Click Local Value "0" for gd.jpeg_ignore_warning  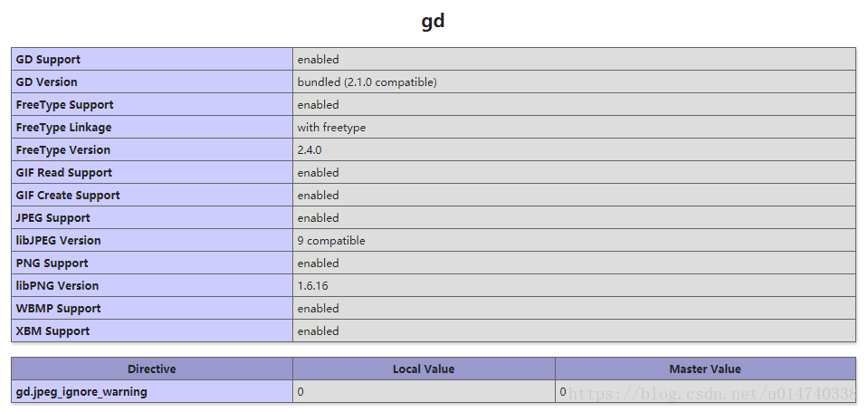[300, 392]
